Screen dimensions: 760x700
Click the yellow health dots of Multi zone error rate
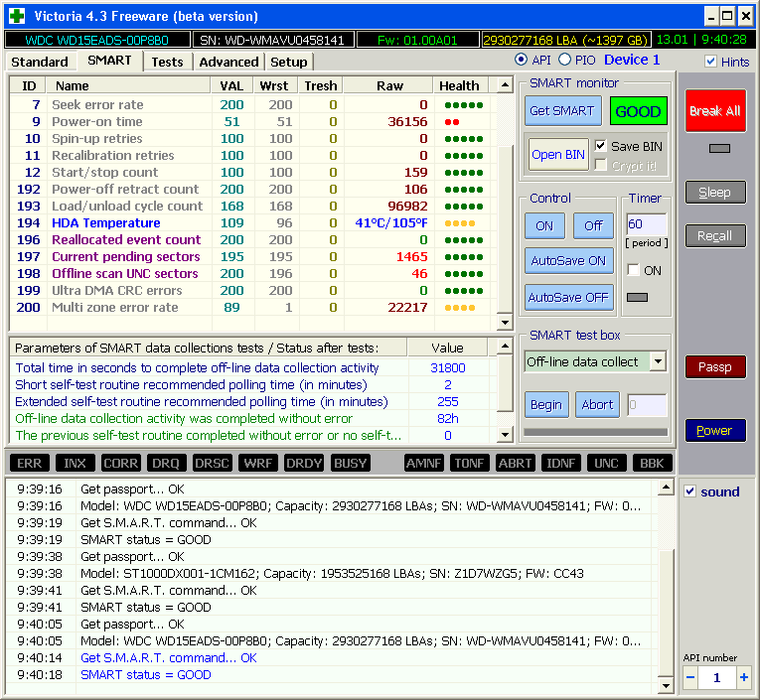point(460,308)
